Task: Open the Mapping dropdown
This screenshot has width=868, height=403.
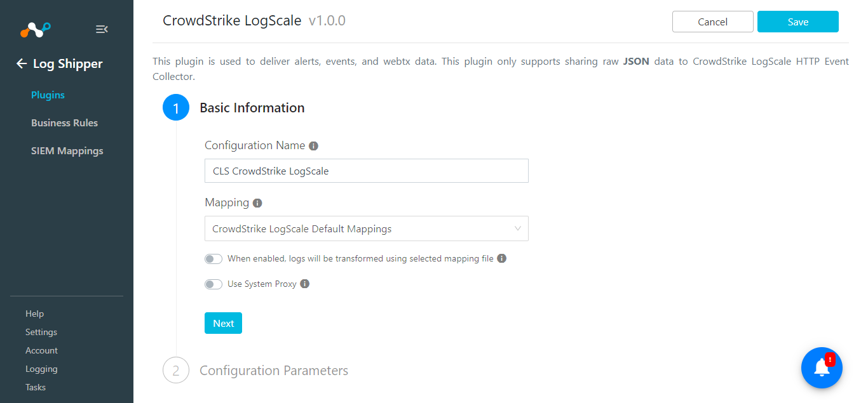Action: [x=367, y=228]
